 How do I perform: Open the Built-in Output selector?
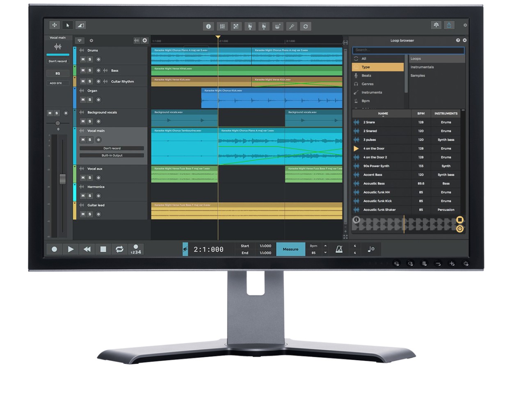point(112,155)
